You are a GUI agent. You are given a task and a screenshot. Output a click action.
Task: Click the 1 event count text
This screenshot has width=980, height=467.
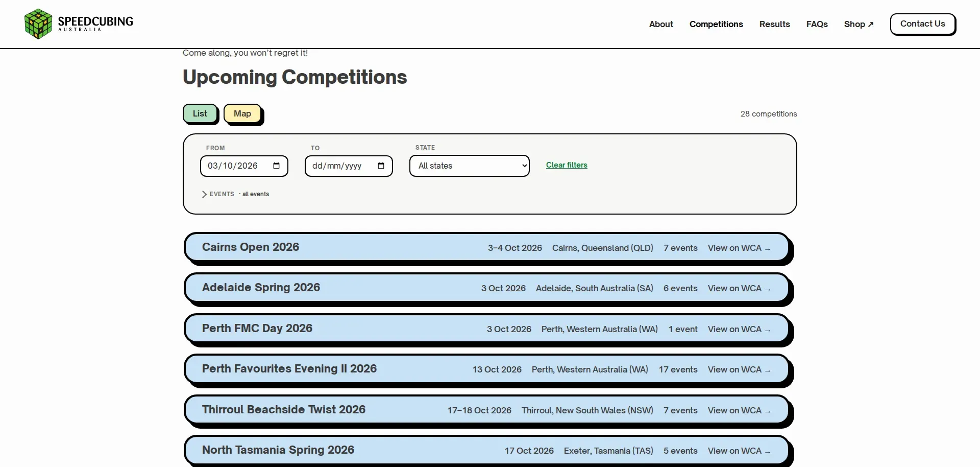tap(683, 329)
